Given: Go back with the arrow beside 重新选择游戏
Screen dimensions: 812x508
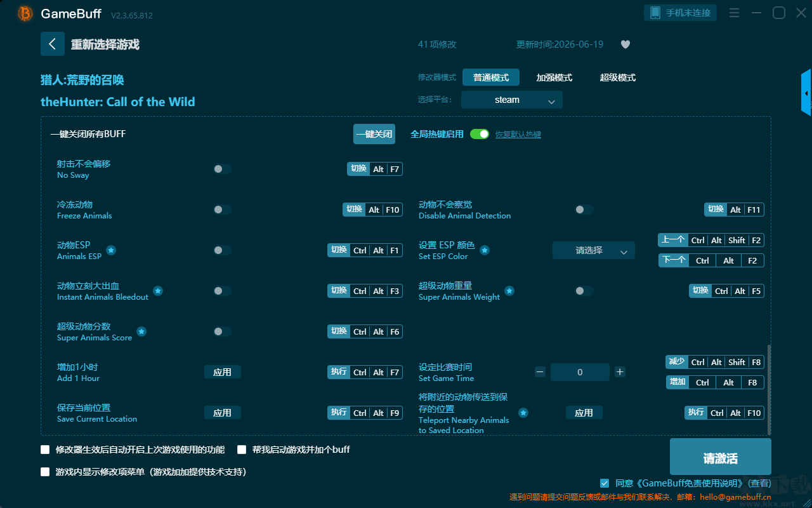Looking at the screenshot, I should (53, 44).
